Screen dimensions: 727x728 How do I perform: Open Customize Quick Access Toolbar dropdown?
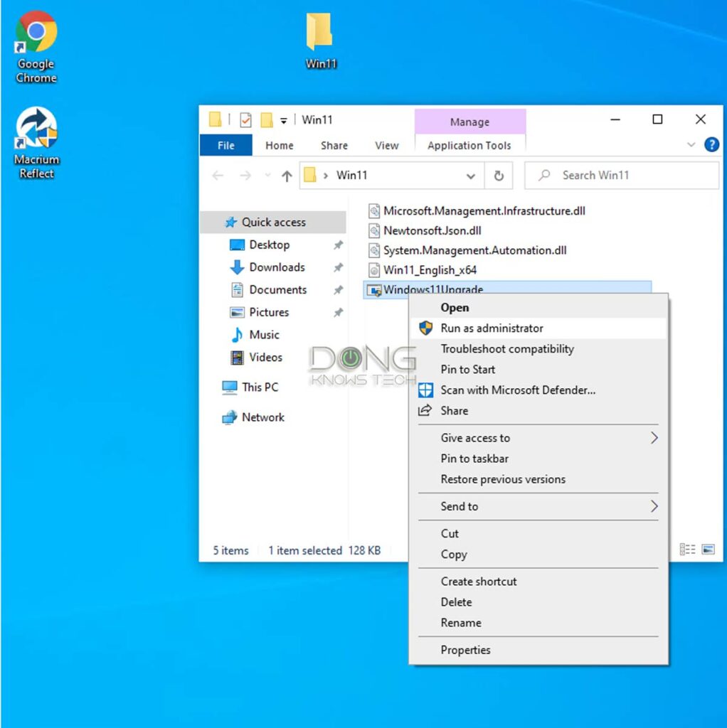283,121
